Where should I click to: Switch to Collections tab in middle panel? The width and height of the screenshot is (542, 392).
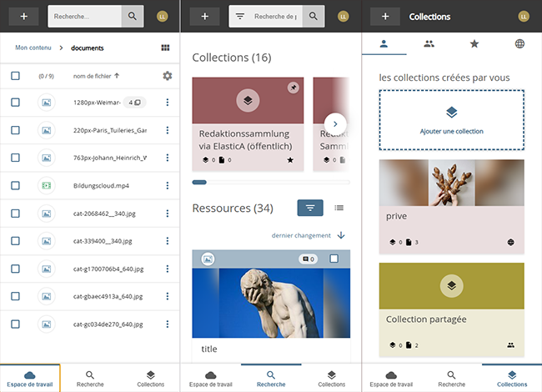[x=331, y=379]
